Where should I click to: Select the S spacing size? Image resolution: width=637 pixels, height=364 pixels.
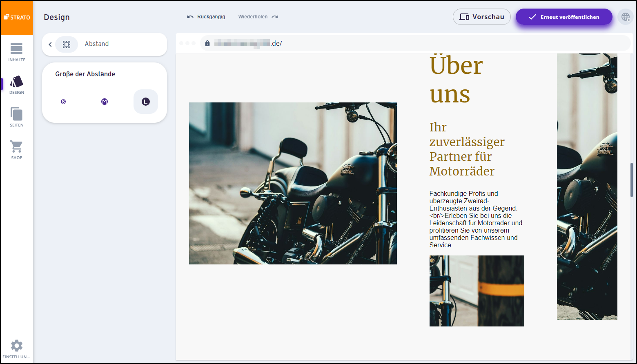click(63, 102)
